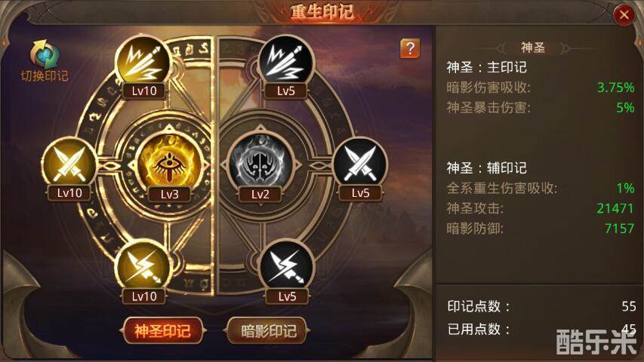This screenshot has width=644, height=362.
Task: Select the dark crossed swords rune
Action: 360,164
